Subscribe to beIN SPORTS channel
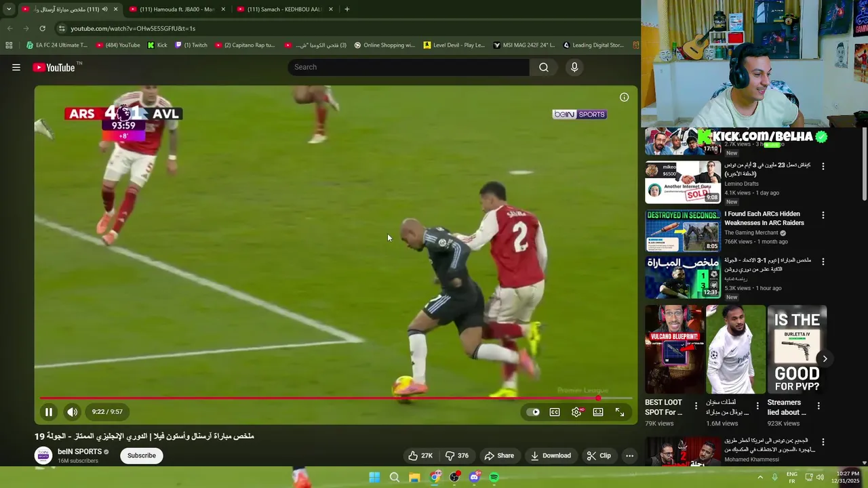Screen dimensions: 868x488 pos(142,455)
